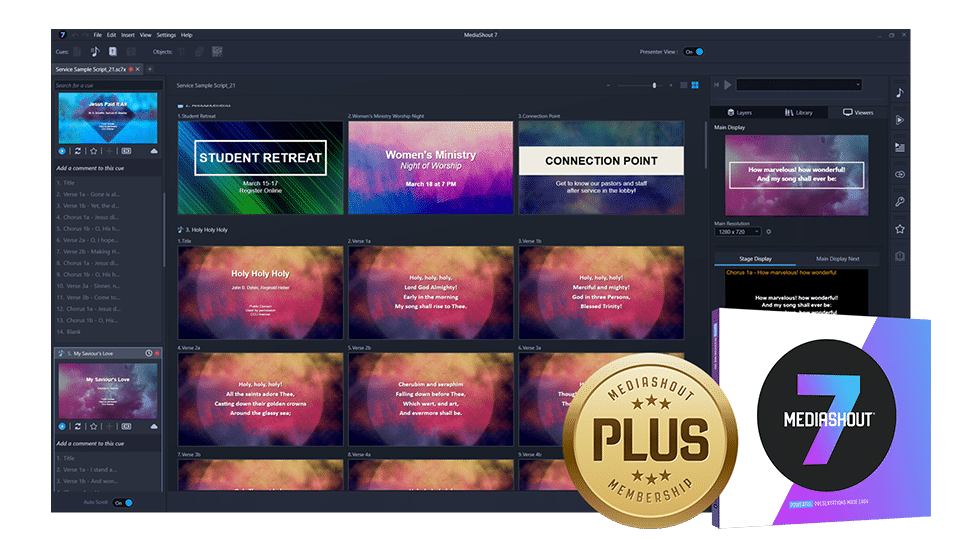Click the key icon in the right sidebar
Screen dimensions: 960x540
click(899, 202)
